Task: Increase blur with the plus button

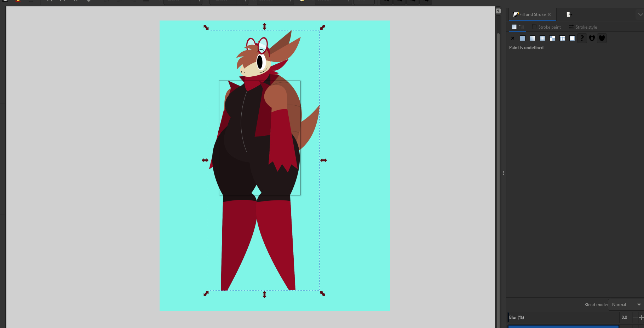Action: pyautogui.click(x=641, y=317)
